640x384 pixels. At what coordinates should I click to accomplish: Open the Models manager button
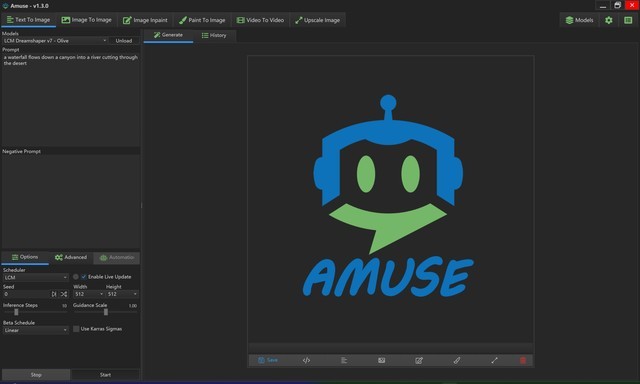pyautogui.click(x=579, y=20)
